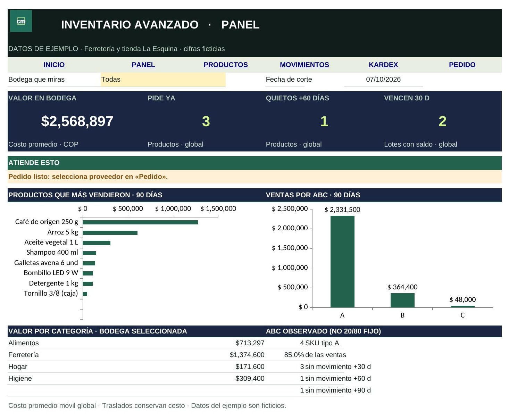The height and width of the screenshot is (420, 509).
Task: Select the 4 SKU tipo A cell
Action: tap(319, 343)
